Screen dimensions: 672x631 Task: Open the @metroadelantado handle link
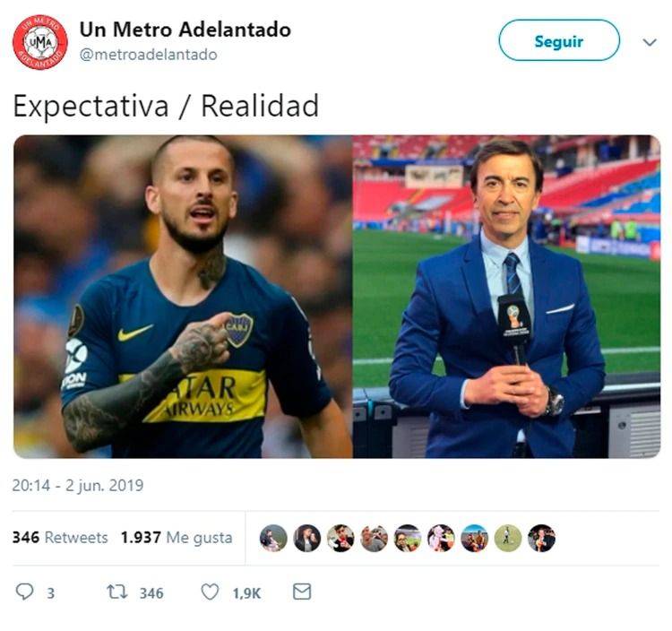[x=148, y=55]
